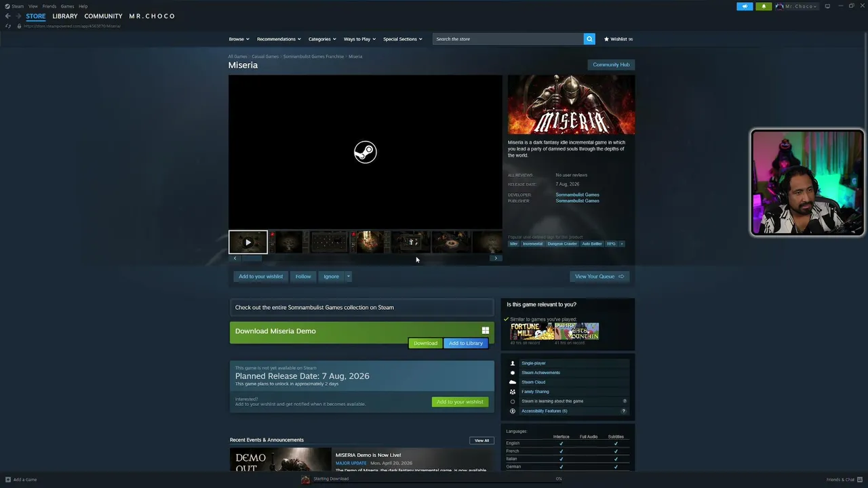
Task: Open the Special Sections dropdown
Action: pos(403,39)
